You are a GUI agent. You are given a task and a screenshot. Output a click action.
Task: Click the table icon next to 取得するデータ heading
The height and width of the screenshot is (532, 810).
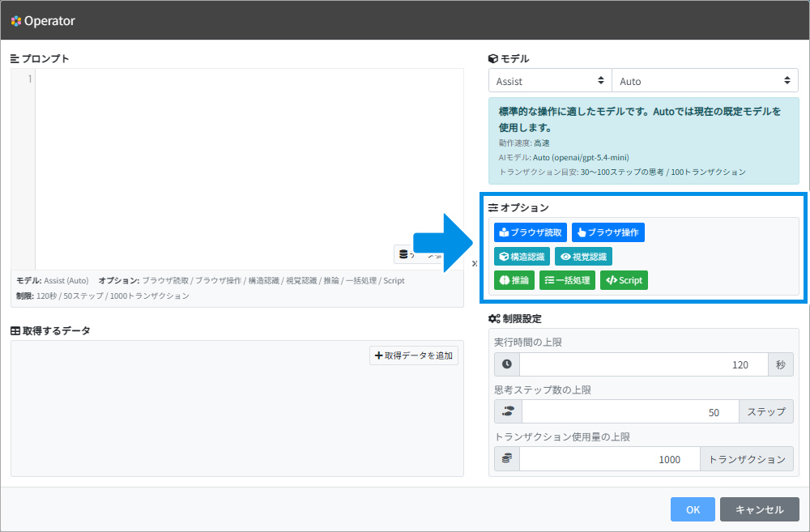pos(15,330)
